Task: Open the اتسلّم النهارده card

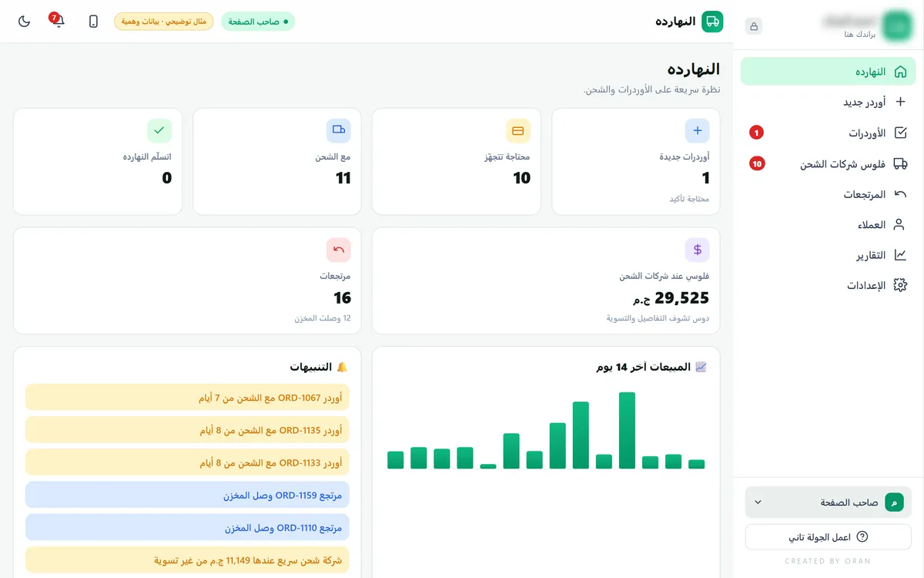Action: (98, 161)
